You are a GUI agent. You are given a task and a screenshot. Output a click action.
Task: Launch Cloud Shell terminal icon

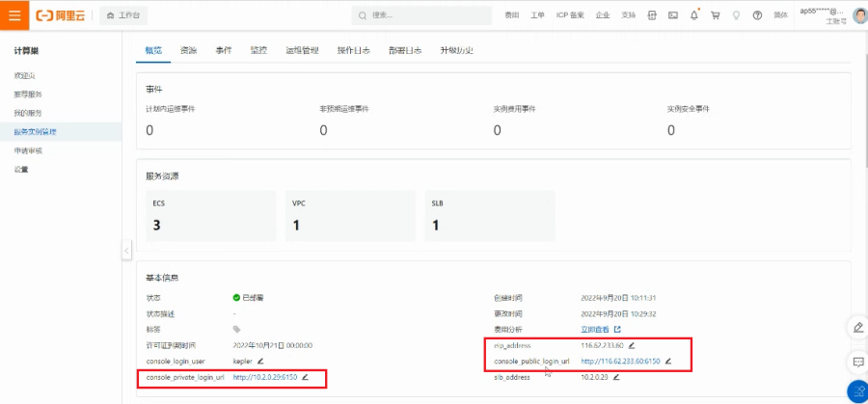[x=673, y=15]
